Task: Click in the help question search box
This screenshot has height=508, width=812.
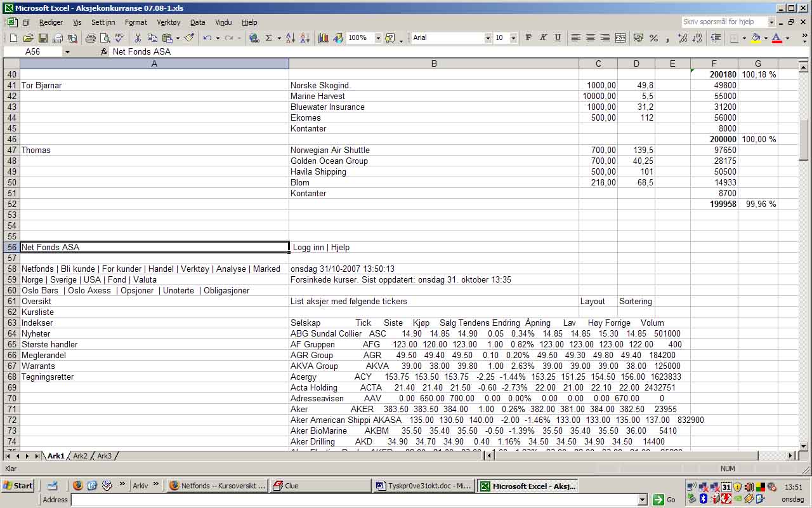Action: point(724,22)
